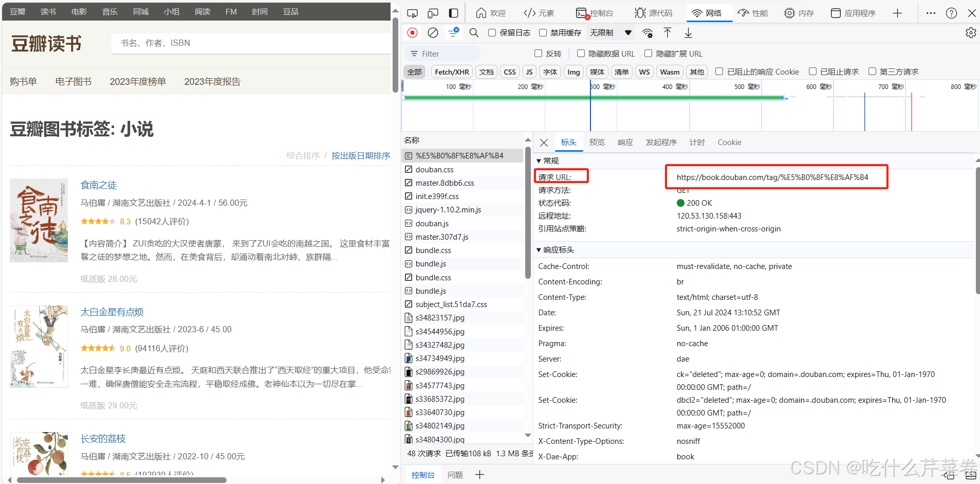Select the 全部 all filter button
The height and width of the screenshot is (484, 980).
pos(414,72)
